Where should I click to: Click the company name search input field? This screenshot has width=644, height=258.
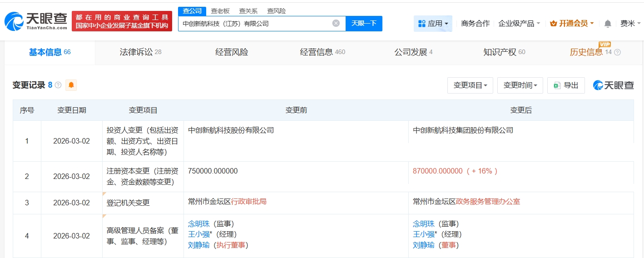254,23
